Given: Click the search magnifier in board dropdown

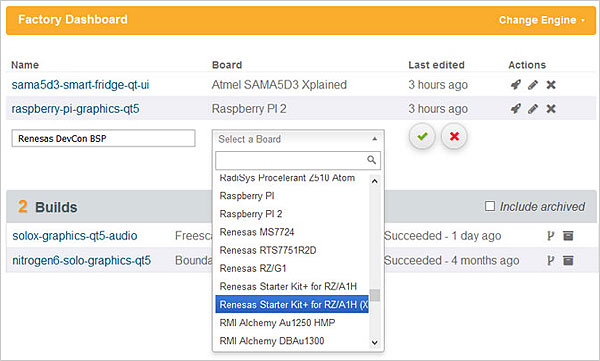Looking at the screenshot, I should pyautogui.click(x=371, y=160).
